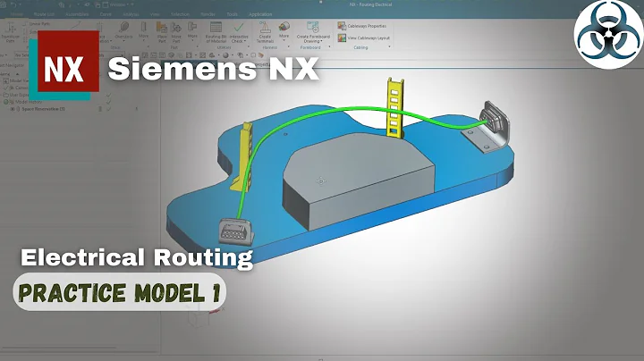The width and height of the screenshot is (644, 361).
Task: Click the User Expressions folder icon
Action: tap(6, 95)
